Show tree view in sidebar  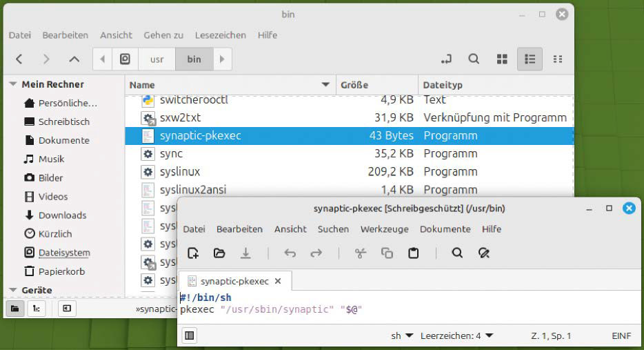click(37, 309)
